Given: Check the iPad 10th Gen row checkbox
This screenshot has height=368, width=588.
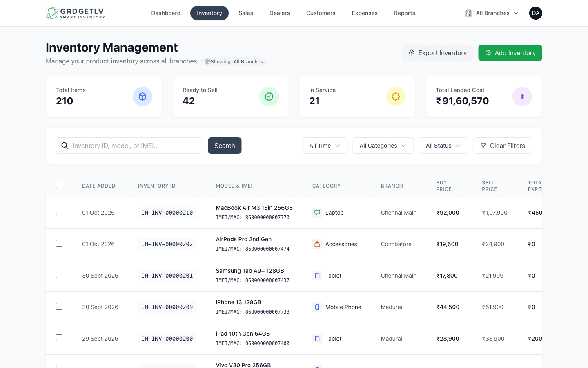Looking at the screenshot, I should pos(59,338).
